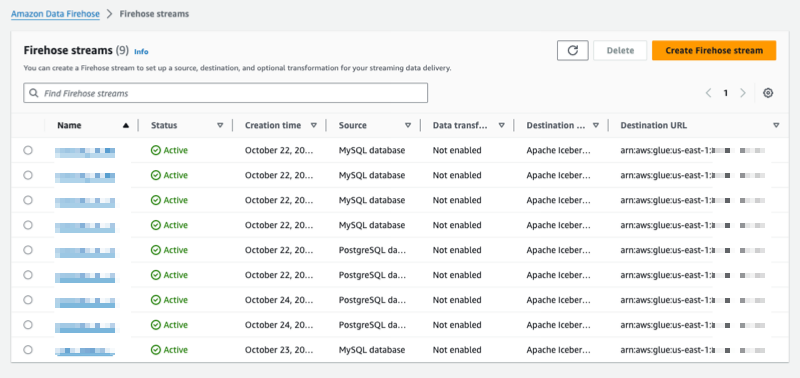Click 'Not enabled' in the third row
The width and height of the screenshot is (800, 378).
pos(457,200)
